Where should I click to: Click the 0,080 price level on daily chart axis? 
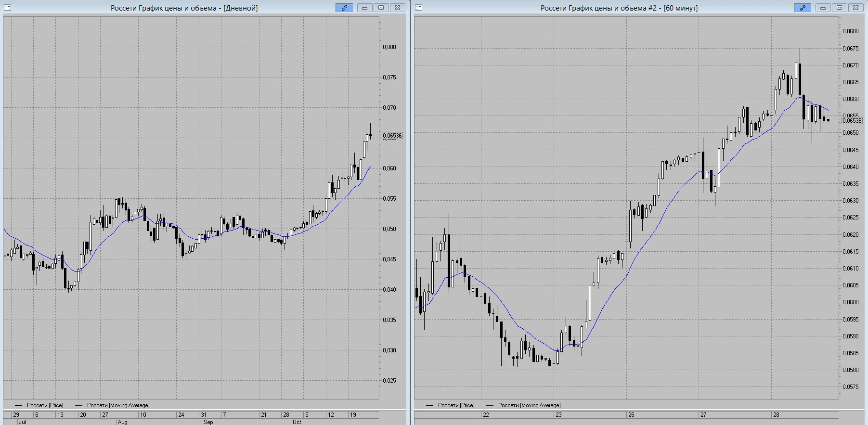click(389, 47)
